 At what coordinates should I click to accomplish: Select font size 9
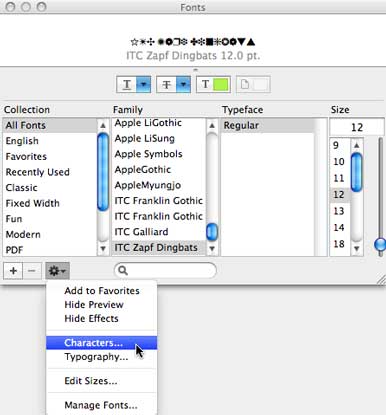click(340, 145)
